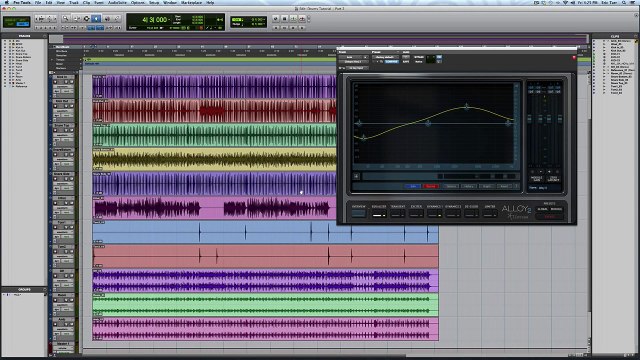Open the File menu
Viewport: 640px width, 360px height.
(38, 2)
